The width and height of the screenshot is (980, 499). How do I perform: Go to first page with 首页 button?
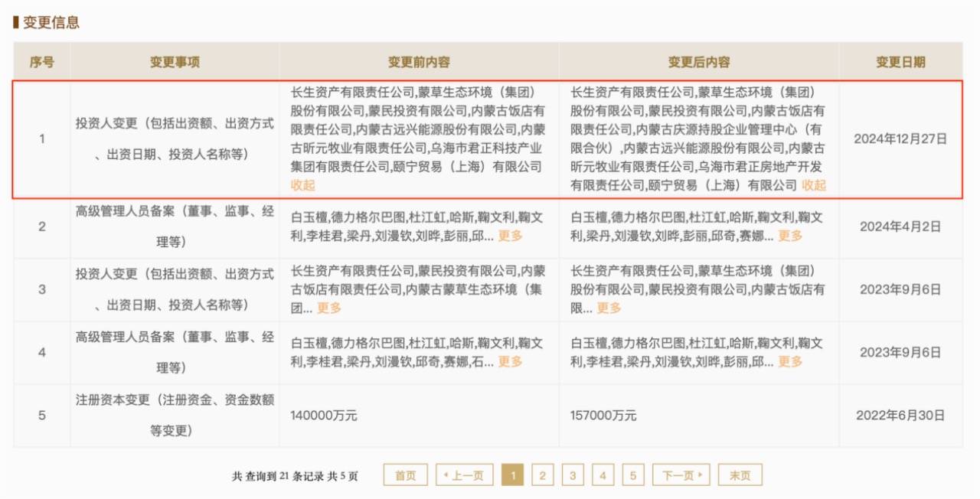point(405,475)
